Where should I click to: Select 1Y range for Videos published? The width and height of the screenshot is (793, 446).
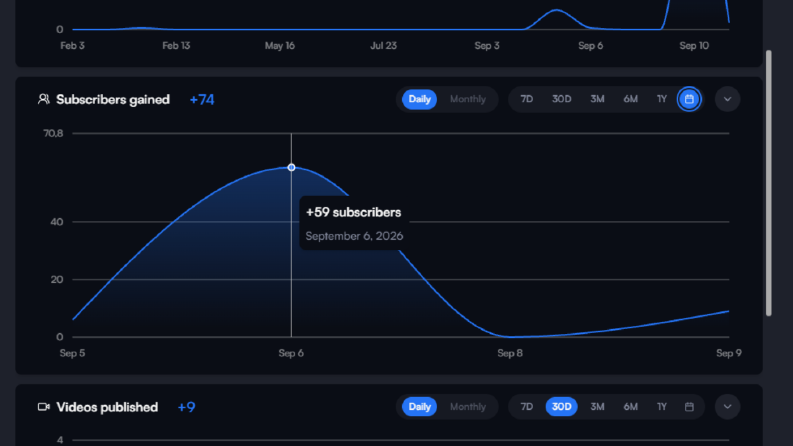point(662,407)
